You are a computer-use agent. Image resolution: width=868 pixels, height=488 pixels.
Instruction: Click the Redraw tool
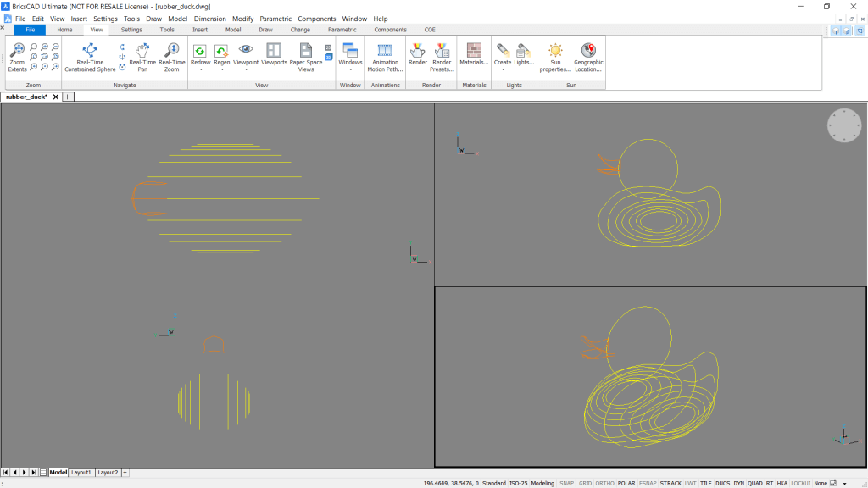pyautogui.click(x=200, y=51)
